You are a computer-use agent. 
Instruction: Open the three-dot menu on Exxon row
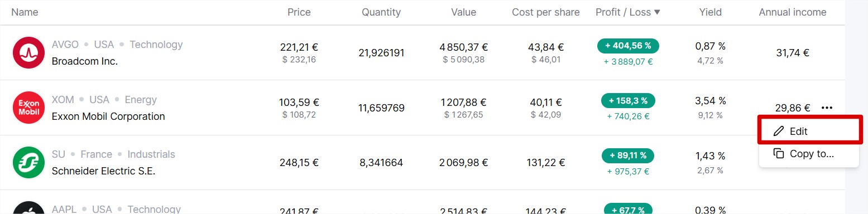[x=827, y=108]
